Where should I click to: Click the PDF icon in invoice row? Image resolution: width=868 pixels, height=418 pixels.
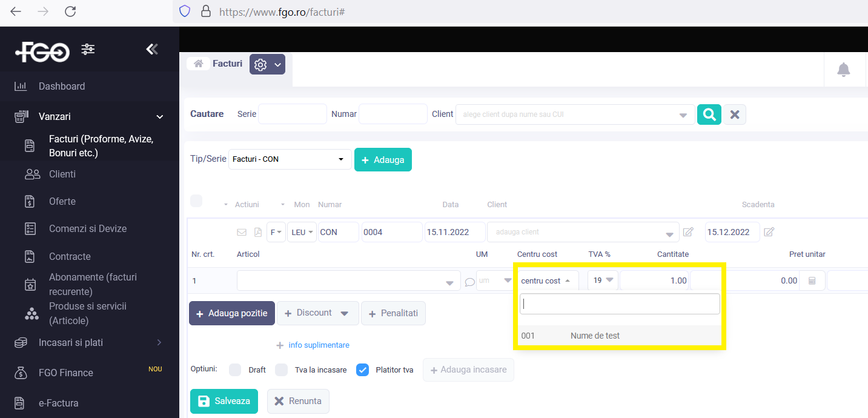click(257, 232)
